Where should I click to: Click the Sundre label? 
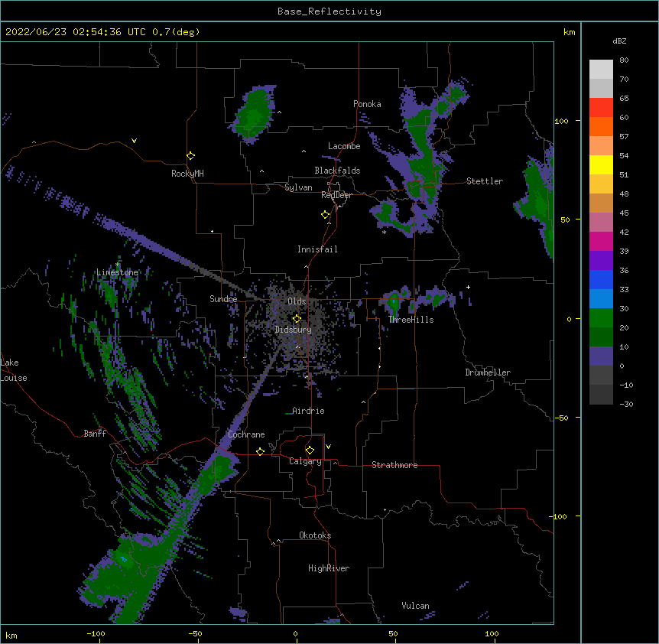coord(223,299)
